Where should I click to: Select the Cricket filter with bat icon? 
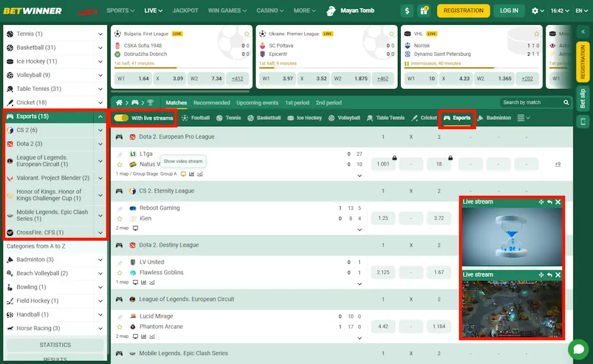pyautogui.click(x=424, y=117)
